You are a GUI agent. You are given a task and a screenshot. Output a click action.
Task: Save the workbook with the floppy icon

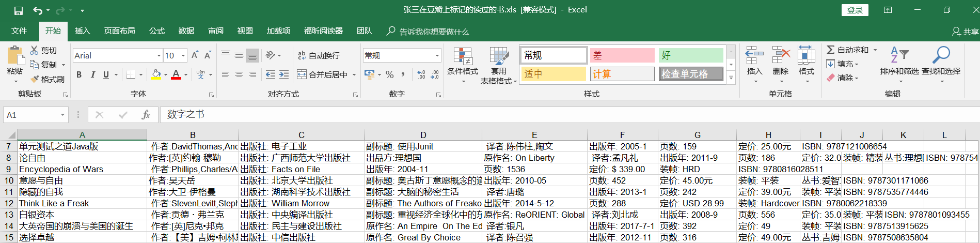coord(19,10)
